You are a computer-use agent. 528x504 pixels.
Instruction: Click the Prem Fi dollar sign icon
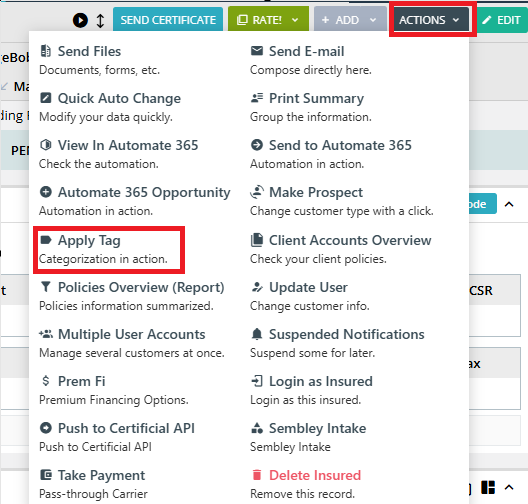(46, 381)
